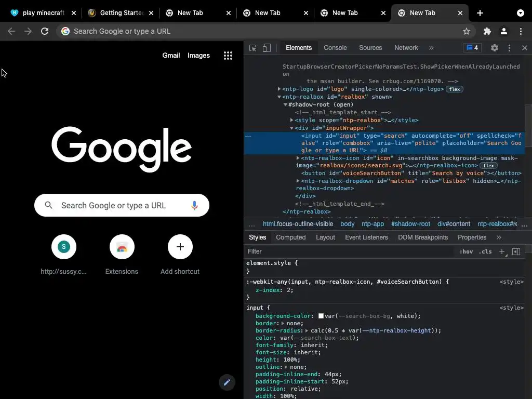532x399 pixels.
Task: Collapse the #shadow-root (open) node
Action: (285, 104)
